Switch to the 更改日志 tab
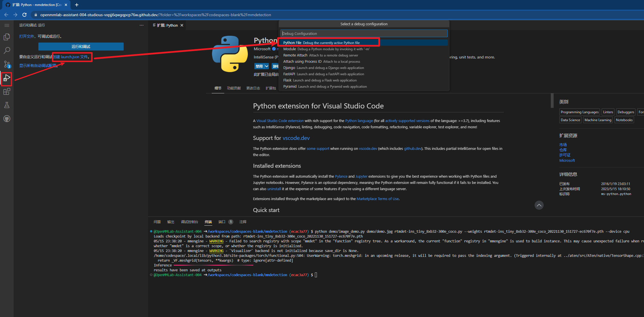The image size is (644, 317). point(253,88)
